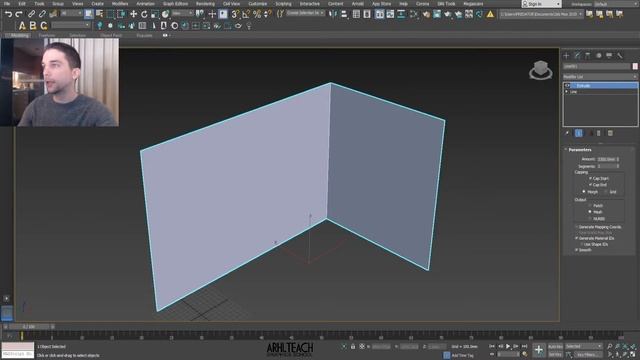640x360 pixels.
Task: Toggle the Use Shape IDs checkbox
Action: pos(581,244)
